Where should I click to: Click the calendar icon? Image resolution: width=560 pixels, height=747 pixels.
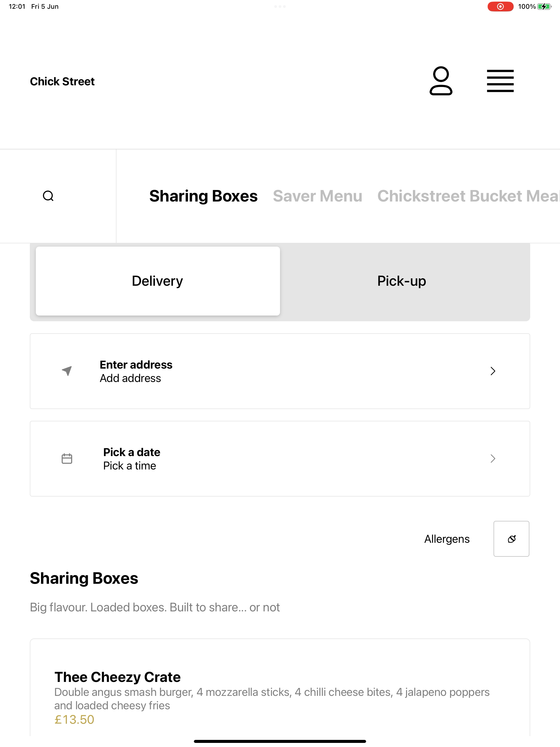click(x=67, y=458)
